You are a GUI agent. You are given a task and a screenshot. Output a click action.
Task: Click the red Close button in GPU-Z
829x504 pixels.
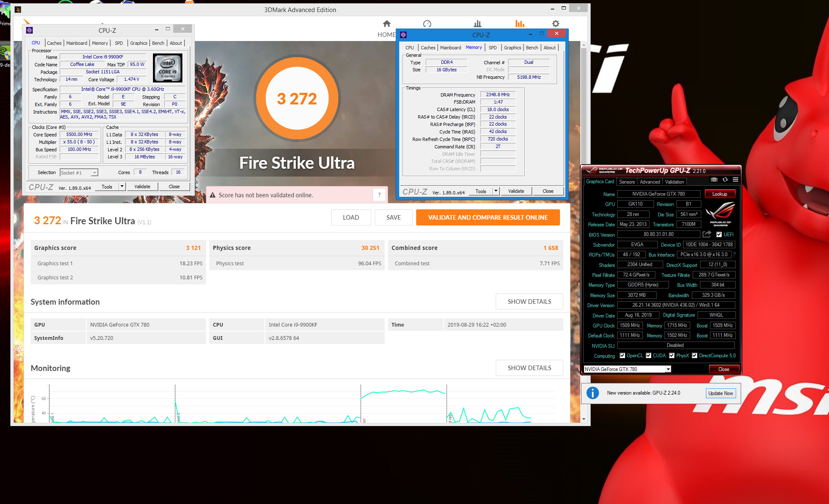pos(724,369)
